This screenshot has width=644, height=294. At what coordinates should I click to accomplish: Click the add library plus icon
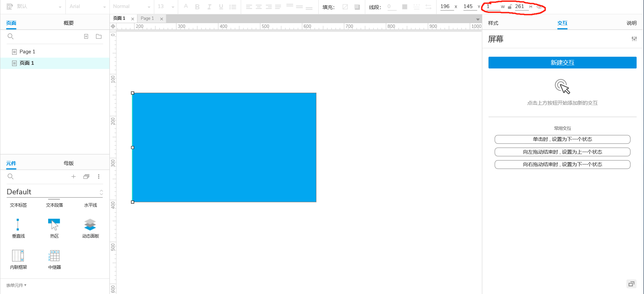click(73, 177)
